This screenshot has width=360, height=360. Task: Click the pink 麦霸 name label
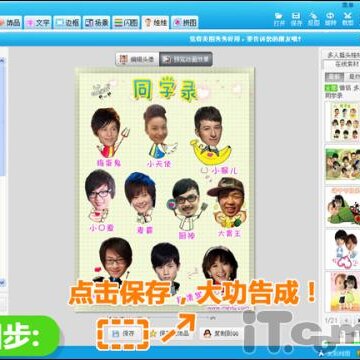click(x=145, y=230)
